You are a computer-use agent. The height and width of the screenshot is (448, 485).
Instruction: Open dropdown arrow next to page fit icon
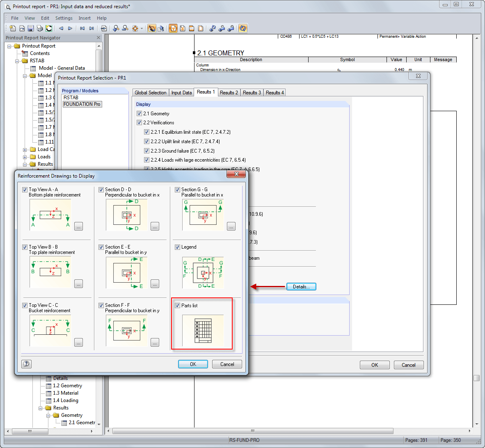(x=142, y=28)
